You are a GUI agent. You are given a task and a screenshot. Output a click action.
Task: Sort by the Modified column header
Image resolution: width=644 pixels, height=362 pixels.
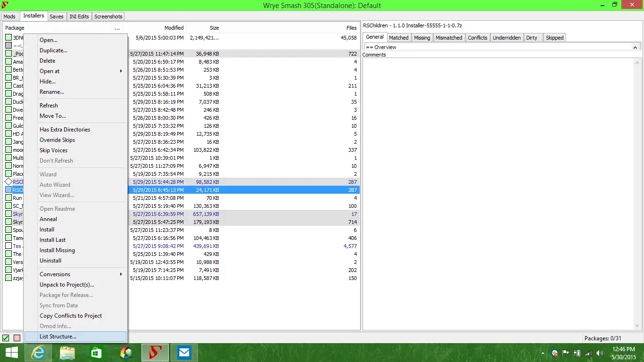[x=156, y=28]
